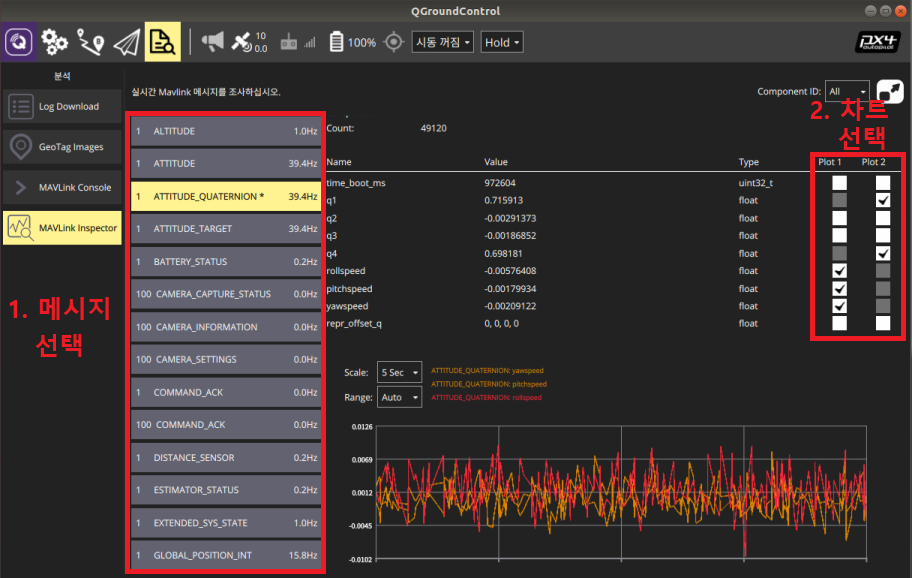
Task: Open the Component ID All dropdown
Action: coord(847,91)
